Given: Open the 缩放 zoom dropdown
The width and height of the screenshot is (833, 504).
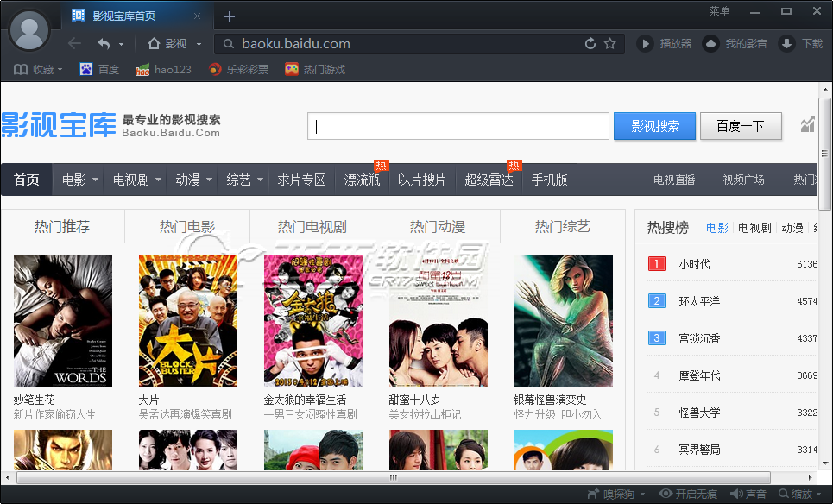Looking at the screenshot, I should [x=799, y=494].
